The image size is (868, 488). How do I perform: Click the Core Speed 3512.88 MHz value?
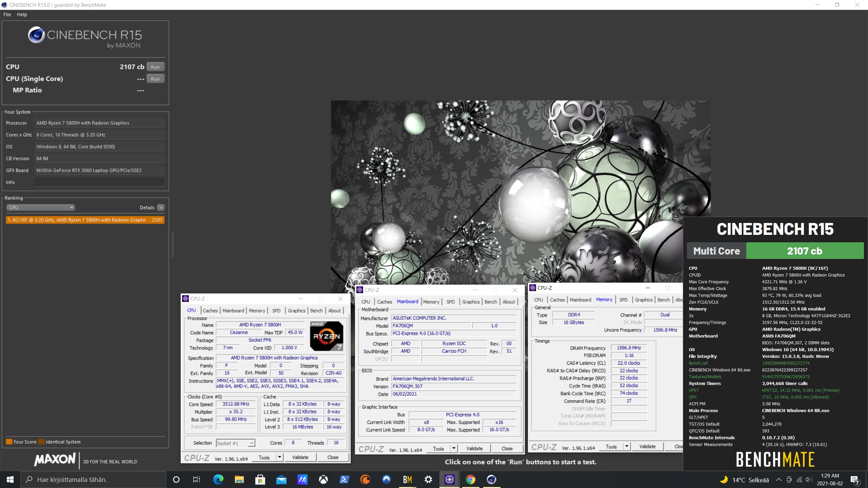(236, 404)
